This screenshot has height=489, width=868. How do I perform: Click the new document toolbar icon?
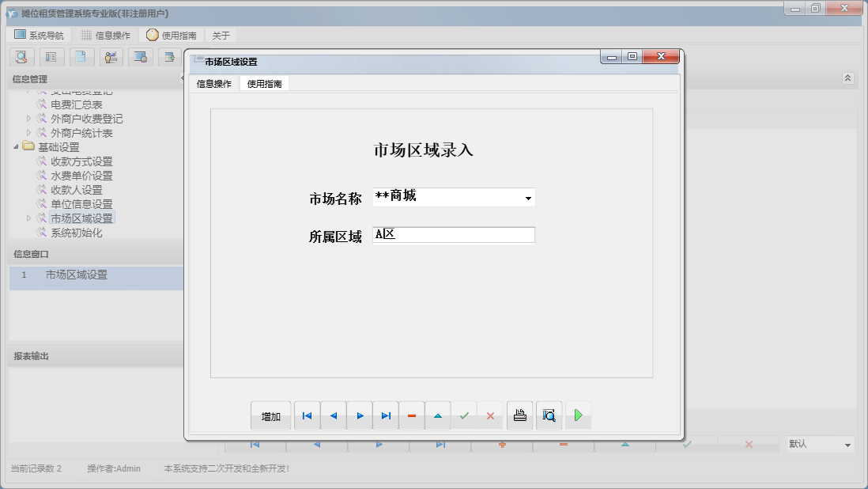(x=81, y=57)
